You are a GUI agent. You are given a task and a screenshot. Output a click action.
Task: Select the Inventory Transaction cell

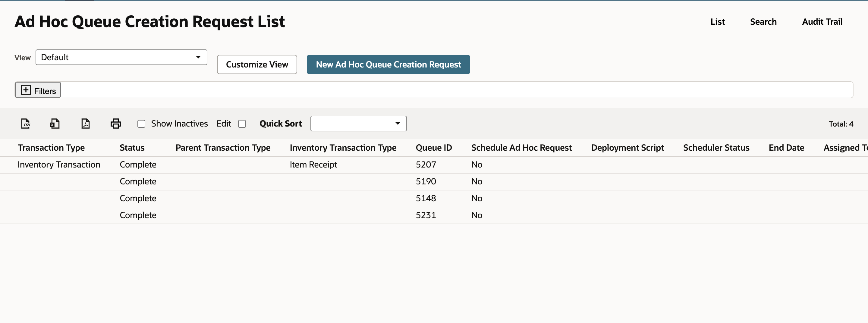tap(59, 165)
